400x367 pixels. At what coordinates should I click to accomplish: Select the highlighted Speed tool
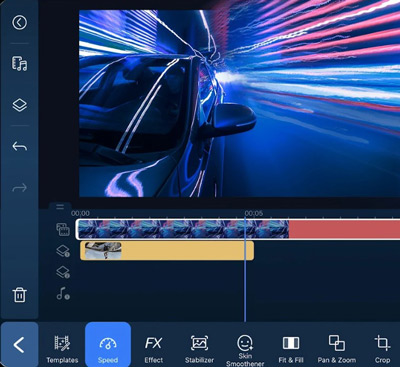click(108, 345)
